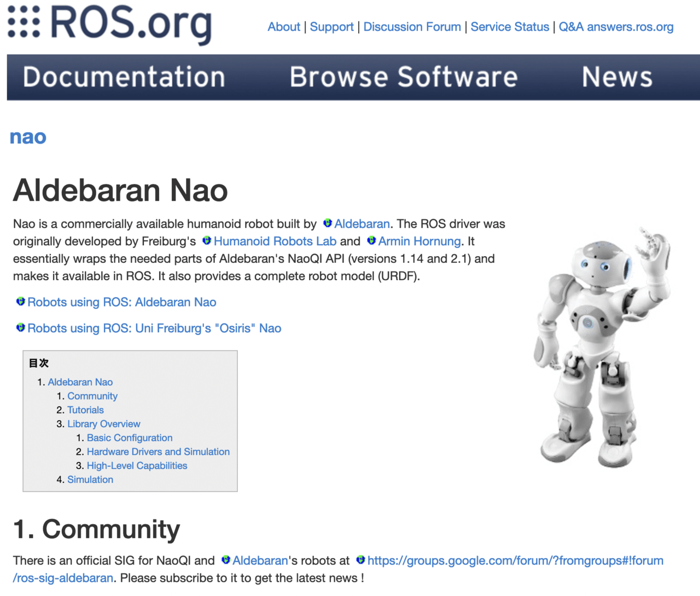The height and width of the screenshot is (596, 700).
Task: Click the Nao robot image
Action: (602, 348)
